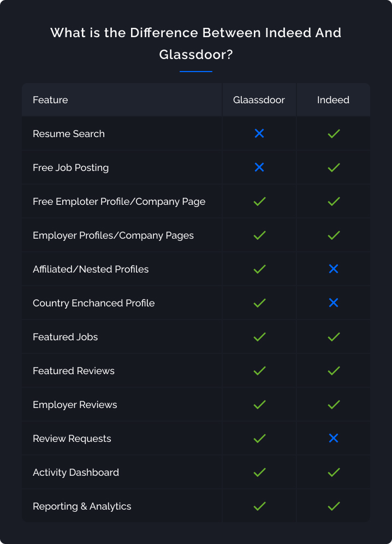Click Indeed cross for Country Enchanced Profile
This screenshot has width=392, height=544.
click(x=334, y=303)
